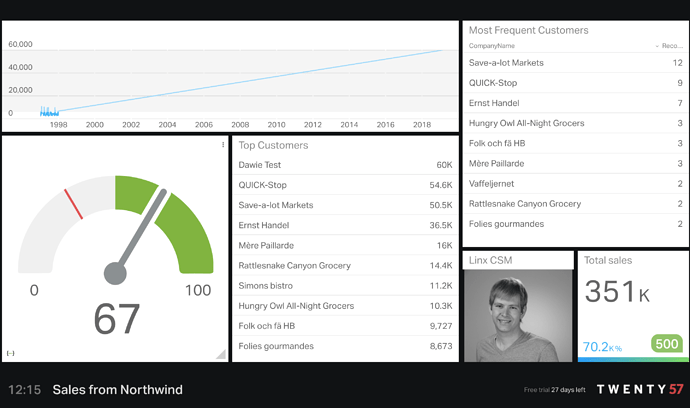Open the gauge tile options menu icon
Image resolution: width=690 pixels, height=408 pixels.
(223, 144)
